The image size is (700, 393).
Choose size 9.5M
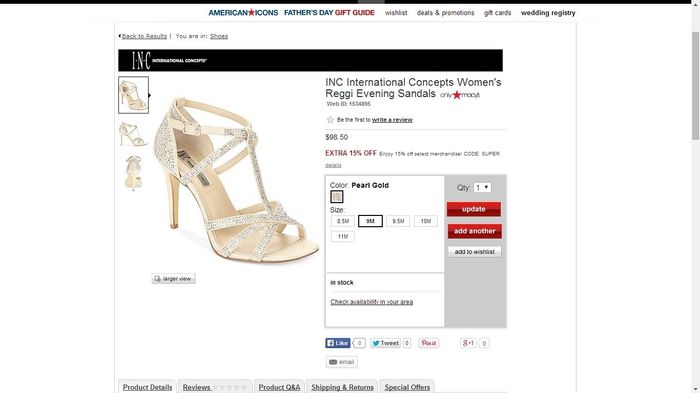coord(398,221)
